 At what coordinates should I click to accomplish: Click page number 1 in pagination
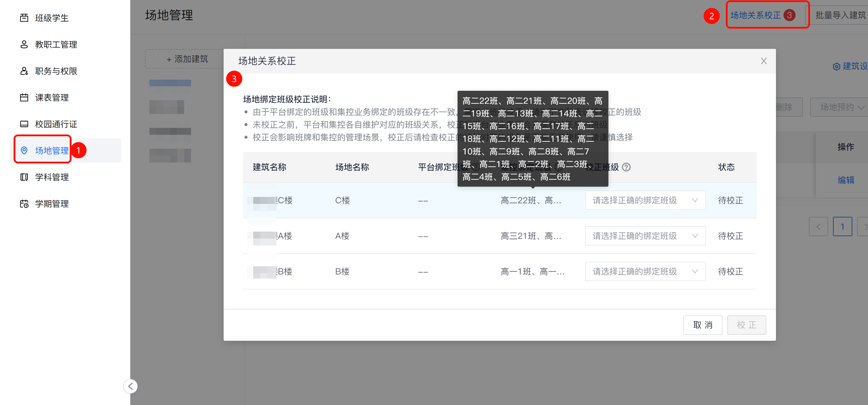coord(842,226)
